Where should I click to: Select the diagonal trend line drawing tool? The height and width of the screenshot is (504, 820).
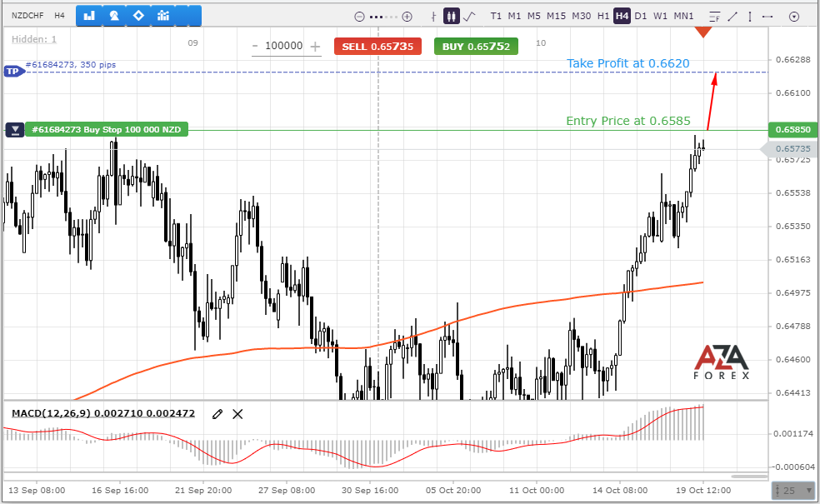732,16
